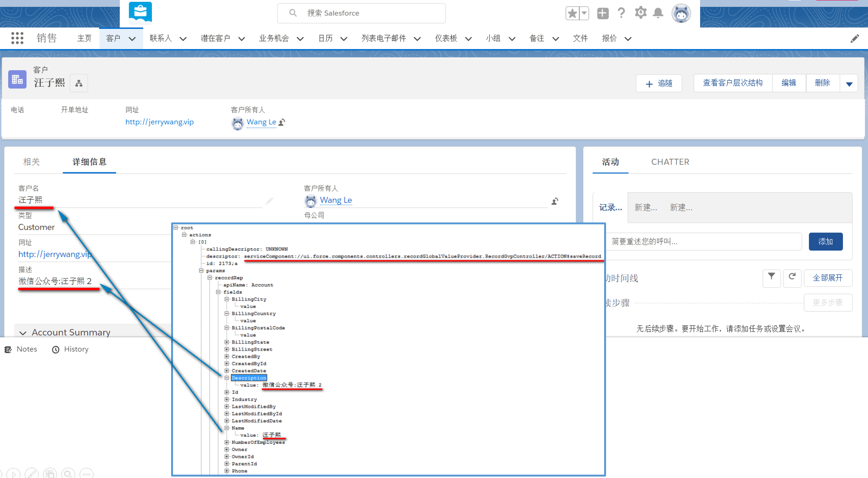Viewport: 868px width, 478px height.
Task: Click the 添加 button
Action: pos(826,241)
